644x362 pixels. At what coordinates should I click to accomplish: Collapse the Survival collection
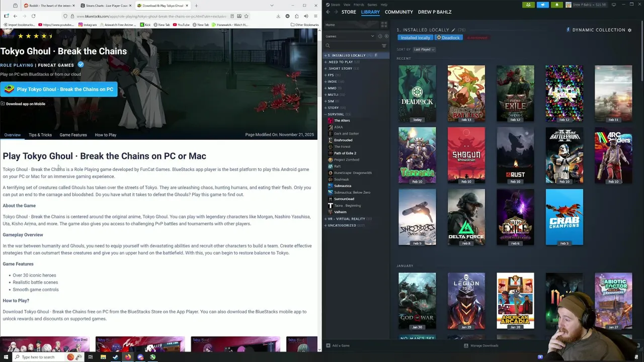pos(326,114)
